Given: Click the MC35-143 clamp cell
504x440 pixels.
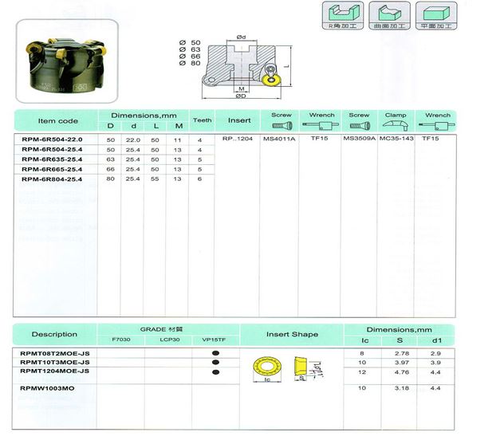Looking at the screenshot, I should pos(396,139).
